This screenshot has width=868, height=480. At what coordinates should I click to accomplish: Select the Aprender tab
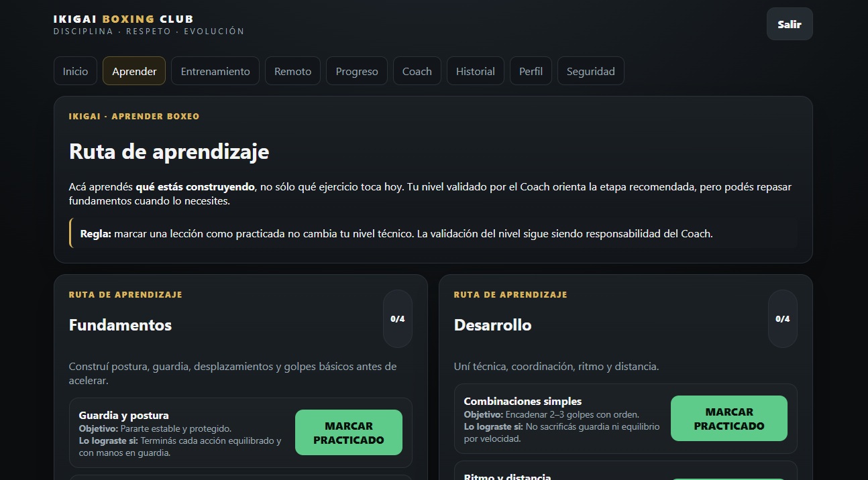(134, 71)
